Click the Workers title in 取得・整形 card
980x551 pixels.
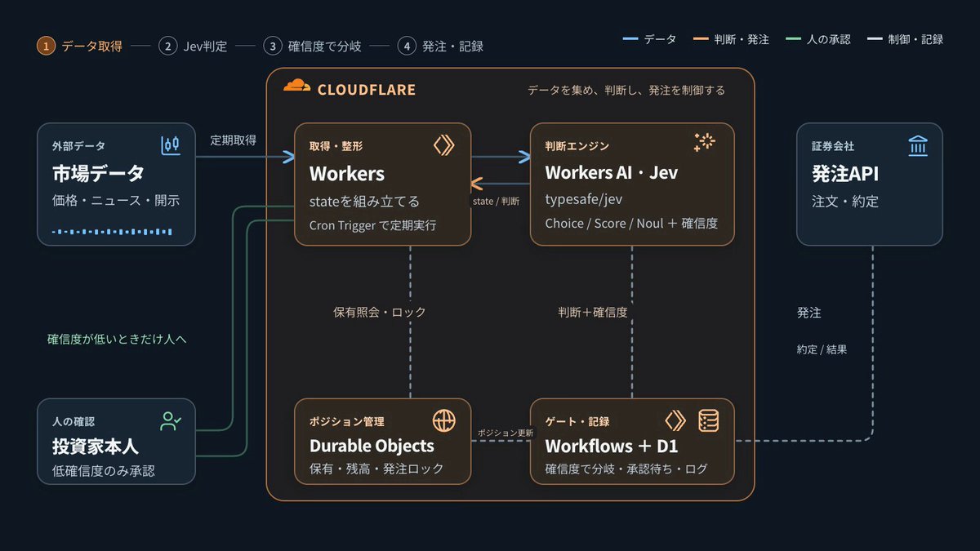347,173
